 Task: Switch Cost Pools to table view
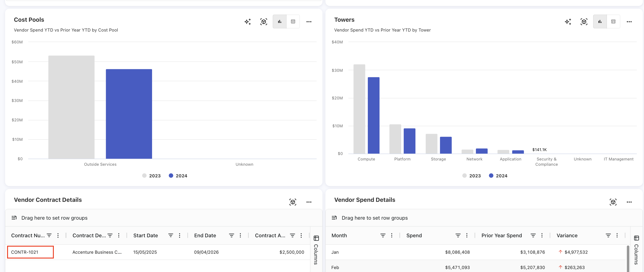click(x=293, y=22)
